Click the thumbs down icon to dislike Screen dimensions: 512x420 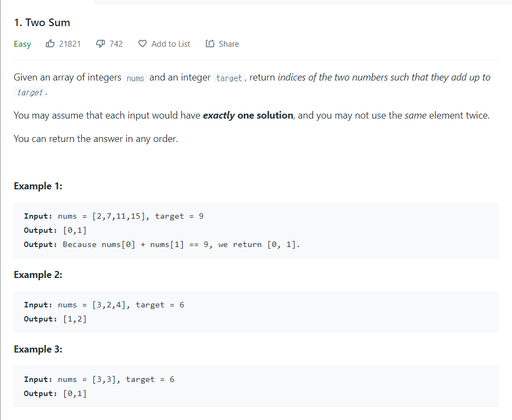(x=100, y=44)
